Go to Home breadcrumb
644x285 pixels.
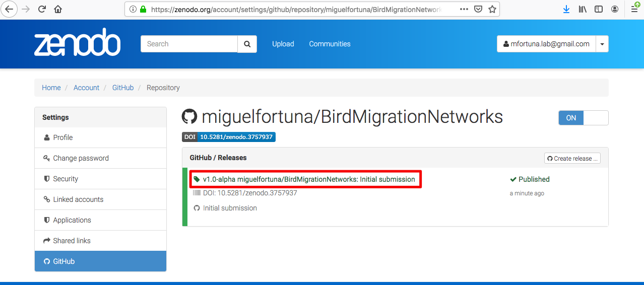coord(51,88)
